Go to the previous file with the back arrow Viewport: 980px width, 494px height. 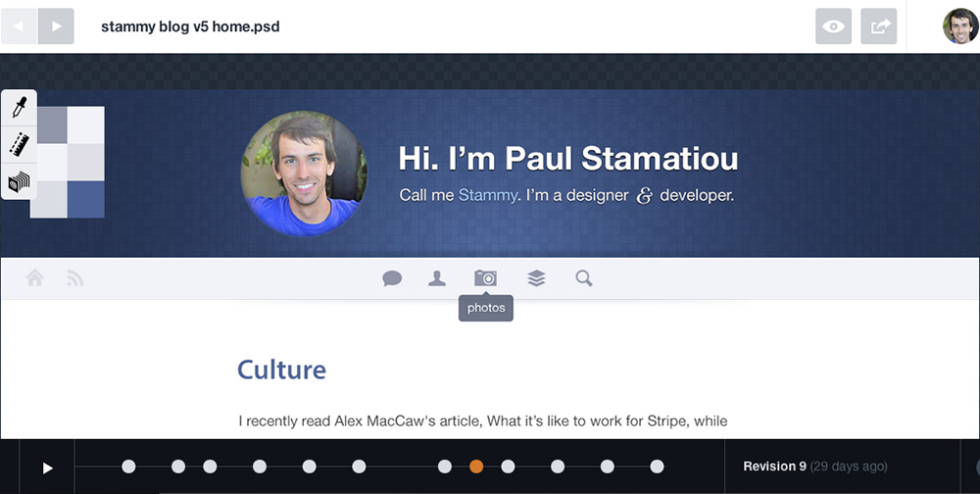[x=19, y=26]
